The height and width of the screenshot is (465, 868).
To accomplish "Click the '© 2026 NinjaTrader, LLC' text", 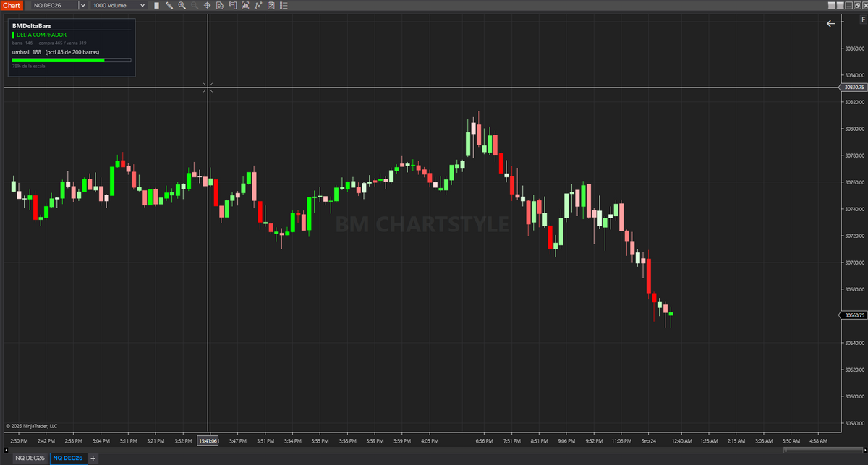I will coord(31,426).
